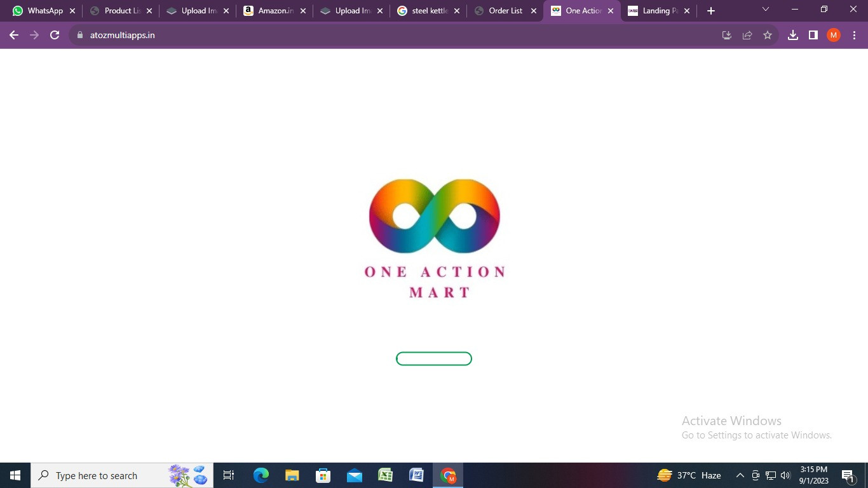868x488 pixels.
Task: Click the install app icon in address bar
Action: (727, 36)
